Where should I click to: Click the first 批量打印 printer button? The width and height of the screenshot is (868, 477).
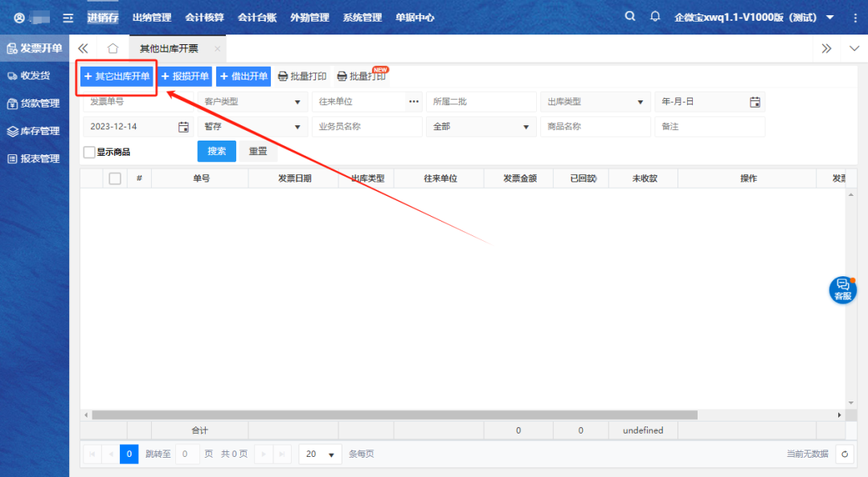pos(302,76)
